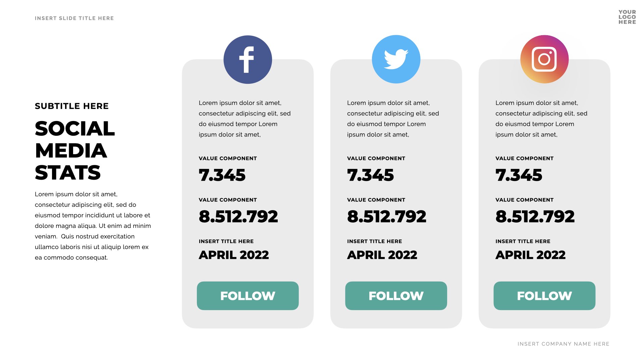Click the 8.512.792 value in the Twitter card
This screenshot has height=362, width=644.
(386, 217)
